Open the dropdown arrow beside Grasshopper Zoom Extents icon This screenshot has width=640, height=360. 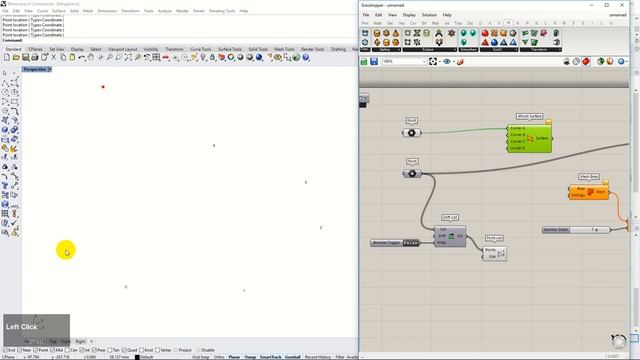pyautogui.click(x=439, y=62)
